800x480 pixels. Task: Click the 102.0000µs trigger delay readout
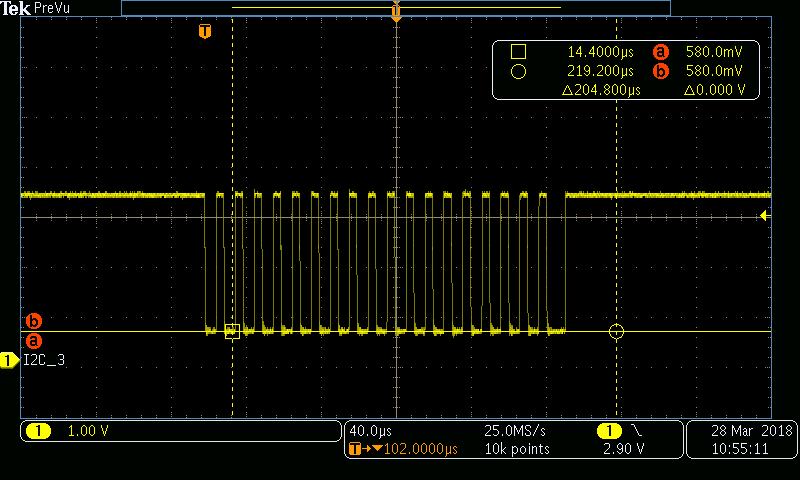coord(420,449)
